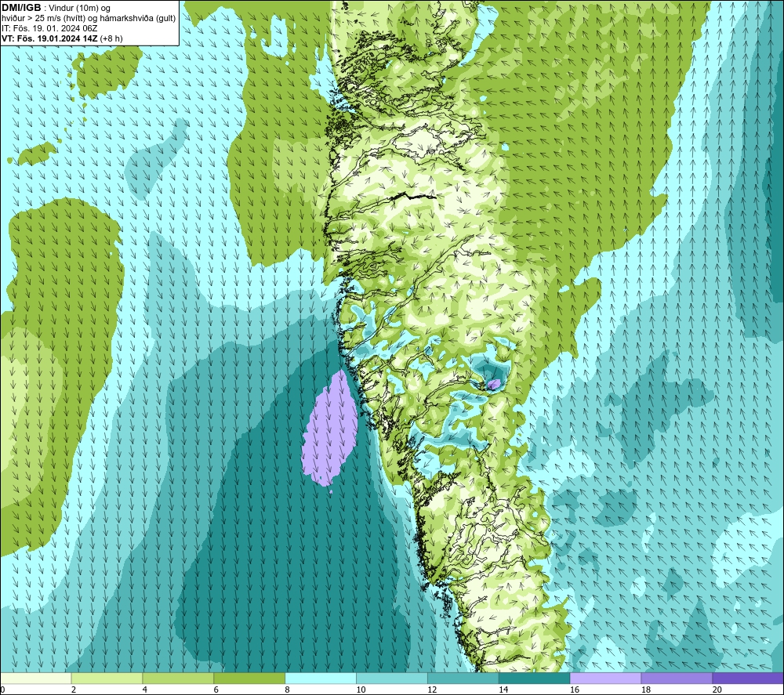Click the legend scale label '4'
This screenshot has height=695, width=784.
144,690
